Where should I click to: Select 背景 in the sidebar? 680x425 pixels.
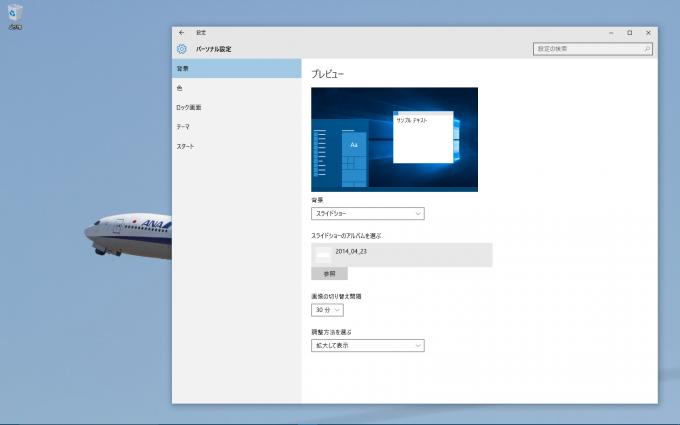237,69
